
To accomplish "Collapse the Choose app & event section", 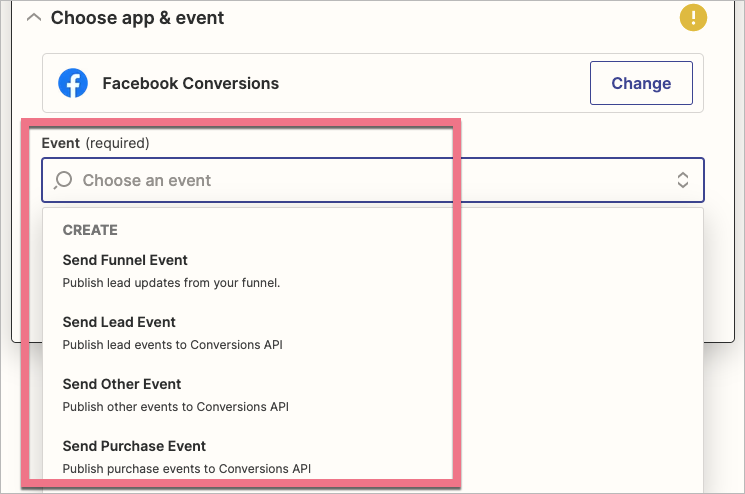I will [x=33, y=17].
